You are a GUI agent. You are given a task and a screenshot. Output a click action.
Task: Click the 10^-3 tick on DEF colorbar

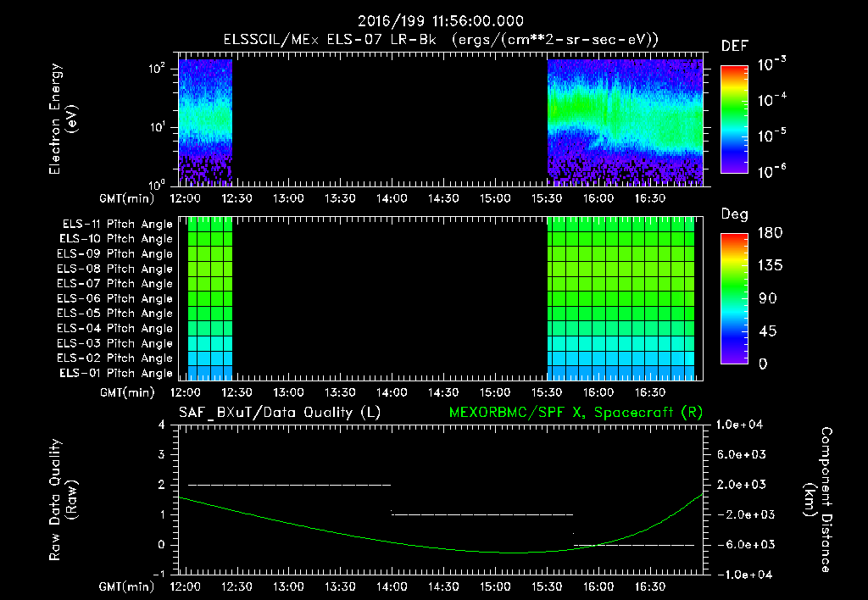click(x=771, y=64)
